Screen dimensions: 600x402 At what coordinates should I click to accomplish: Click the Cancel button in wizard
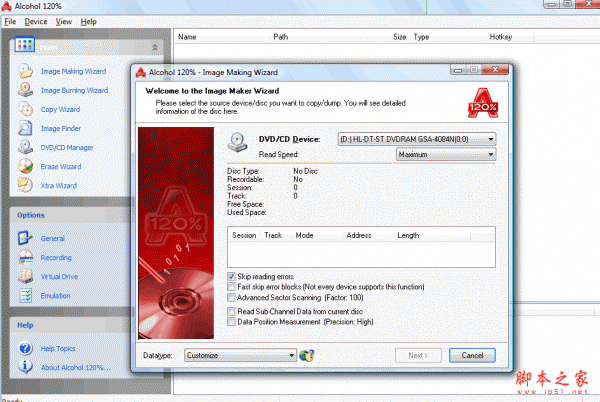coord(472,355)
